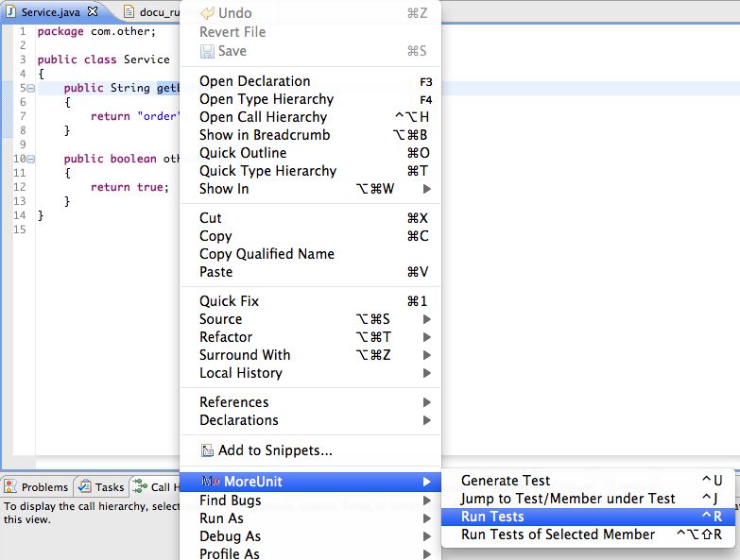This screenshot has width=740, height=560.
Task: Open the Profile As submenu
Action: [x=311, y=553]
